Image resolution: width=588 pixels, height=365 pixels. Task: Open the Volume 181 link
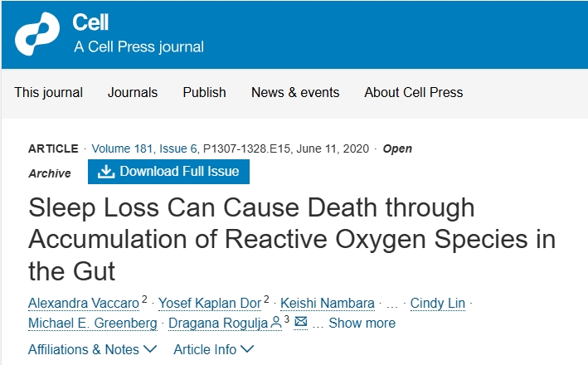click(122, 148)
